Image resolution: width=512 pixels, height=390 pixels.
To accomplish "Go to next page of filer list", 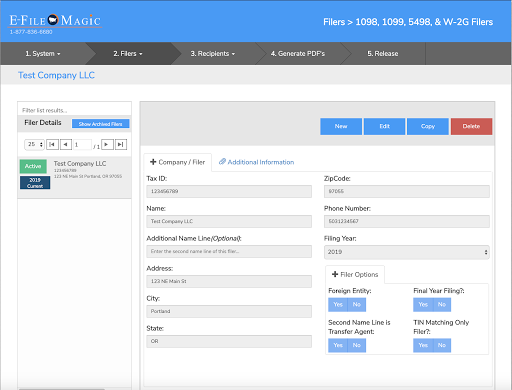I will (x=107, y=144).
